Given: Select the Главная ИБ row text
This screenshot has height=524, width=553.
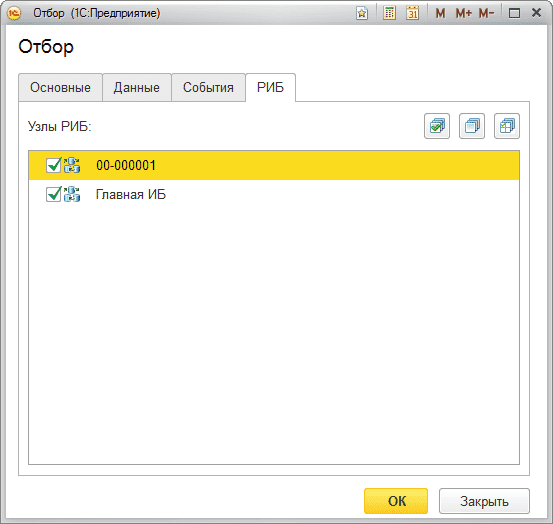Looking at the screenshot, I should (131, 194).
